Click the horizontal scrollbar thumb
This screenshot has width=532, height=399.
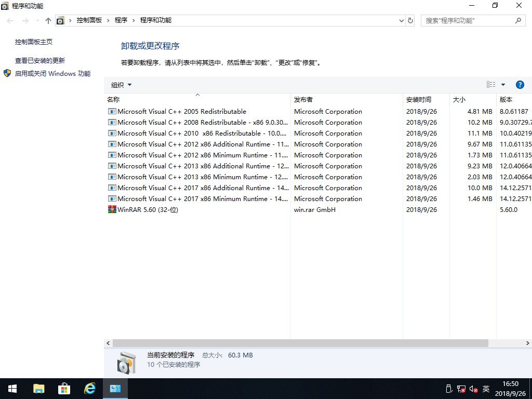[x=300, y=343]
